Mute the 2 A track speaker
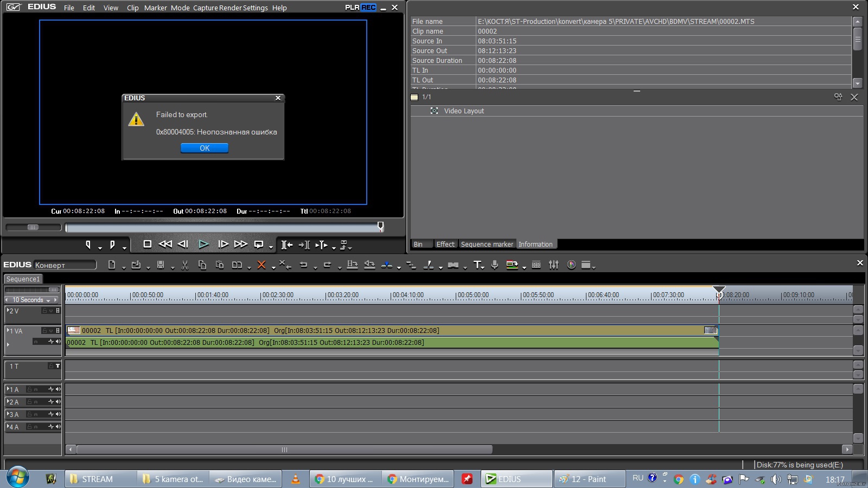868x488 pixels. pyautogui.click(x=58, y=402)
